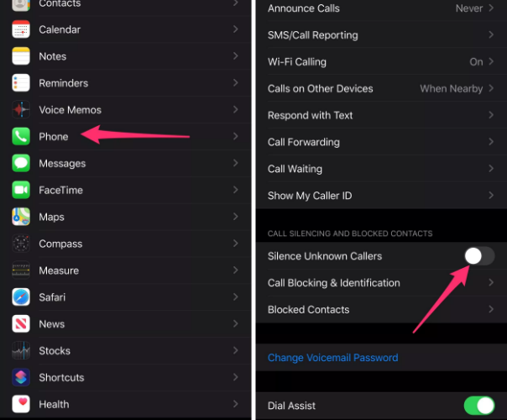Tap the Stocks chart icon

click(x=21, y=351)
